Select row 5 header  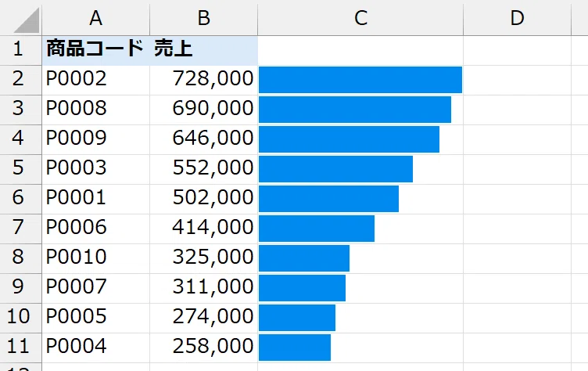20,169
